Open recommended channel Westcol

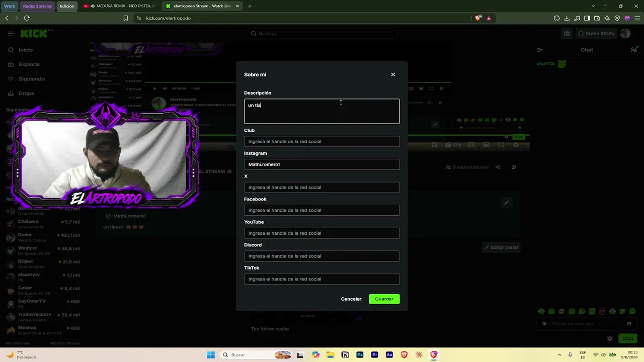point(43,250)
